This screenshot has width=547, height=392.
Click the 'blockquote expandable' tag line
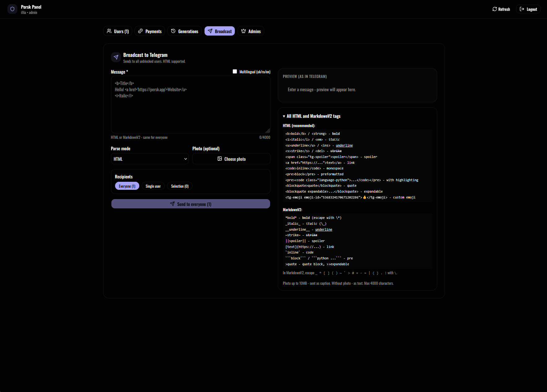tap(334, 191)
